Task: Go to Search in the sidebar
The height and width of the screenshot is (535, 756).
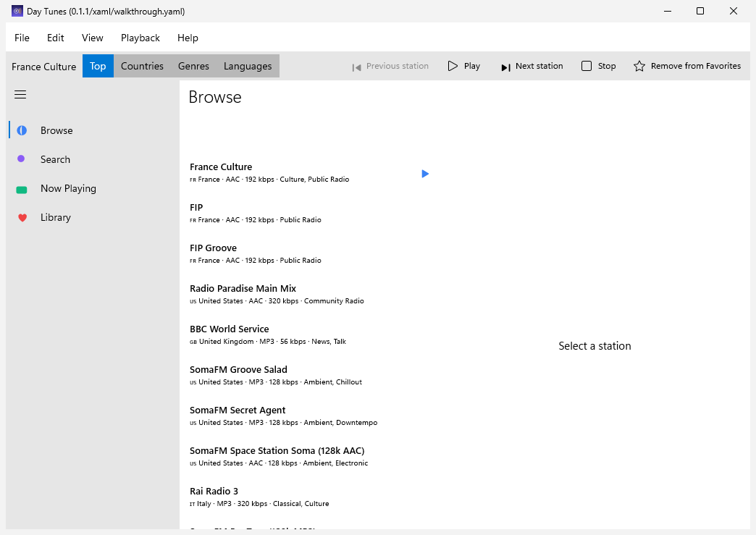Action: [x=92, y=159]
